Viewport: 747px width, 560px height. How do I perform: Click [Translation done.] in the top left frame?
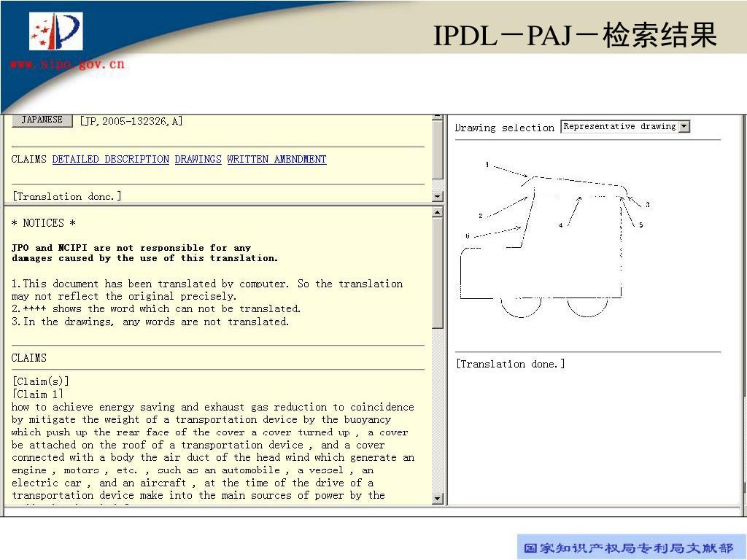tap(66, 196)
